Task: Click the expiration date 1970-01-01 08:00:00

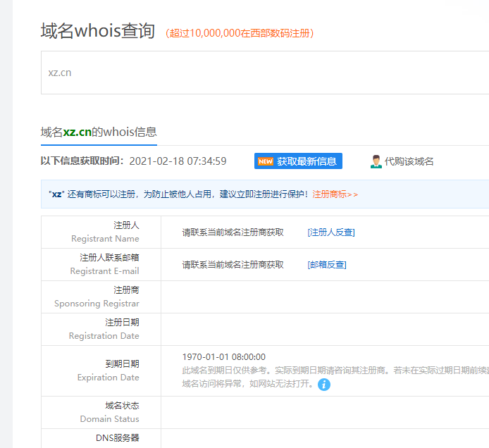Action: 224,357
